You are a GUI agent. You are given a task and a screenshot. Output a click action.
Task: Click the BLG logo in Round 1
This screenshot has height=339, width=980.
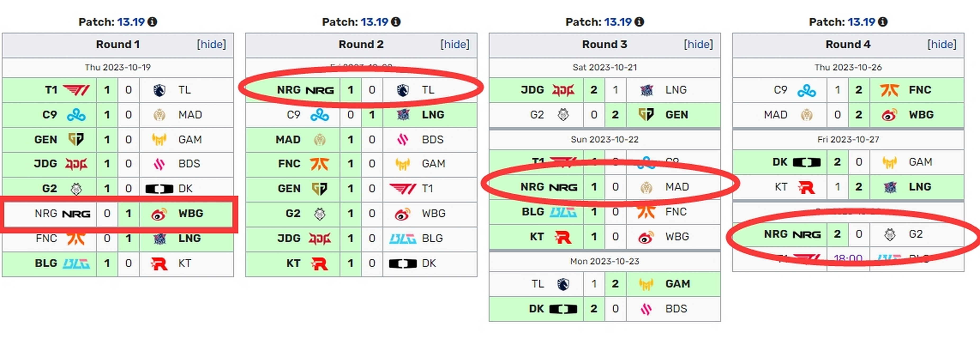(x=76, y=264)
